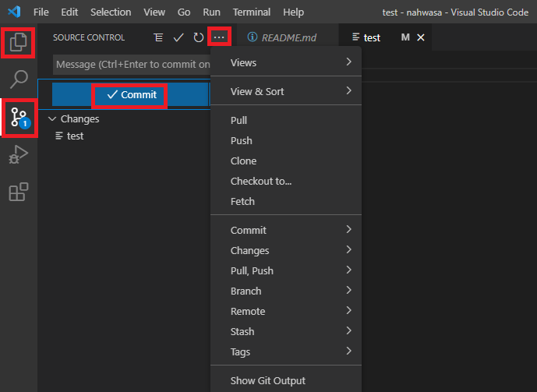Open the File menu
The height and width of the screenshot is (392, 537).
pyautogui.click(x=41, y=12)
